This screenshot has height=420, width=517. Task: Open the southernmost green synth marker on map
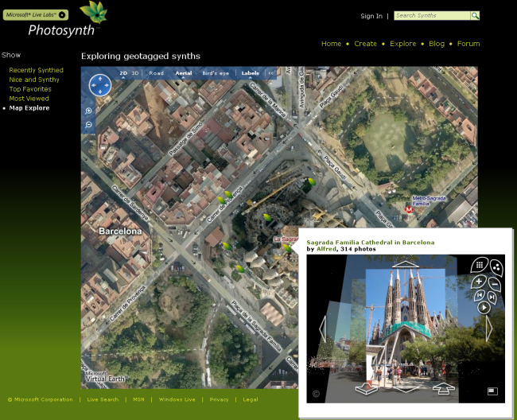tap(240, 269)
